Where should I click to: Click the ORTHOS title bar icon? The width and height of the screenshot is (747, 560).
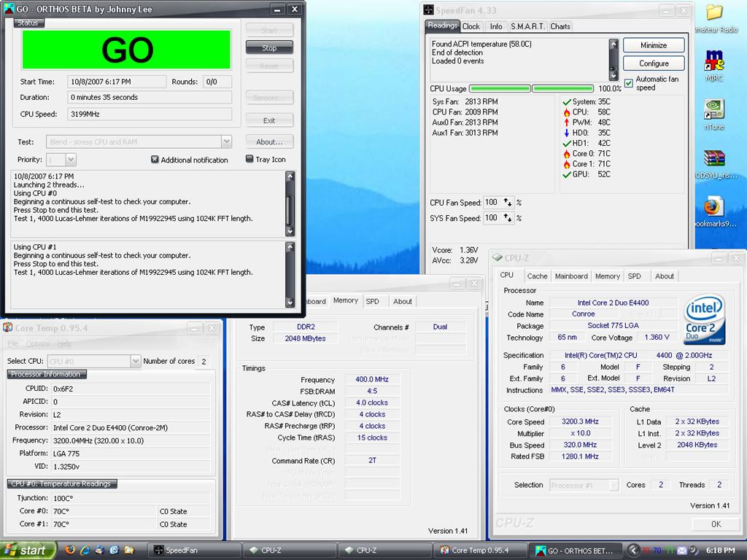[7, 9]
